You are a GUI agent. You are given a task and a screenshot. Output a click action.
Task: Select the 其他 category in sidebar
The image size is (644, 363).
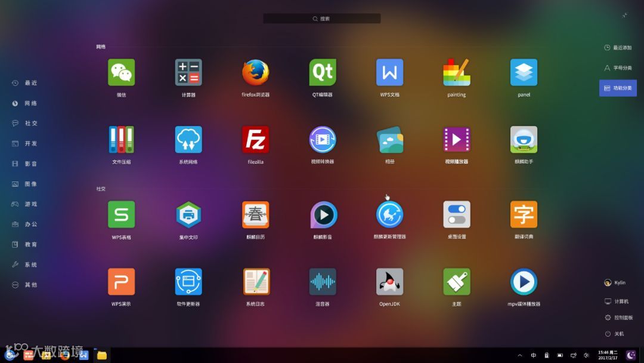tap(24, 284)
